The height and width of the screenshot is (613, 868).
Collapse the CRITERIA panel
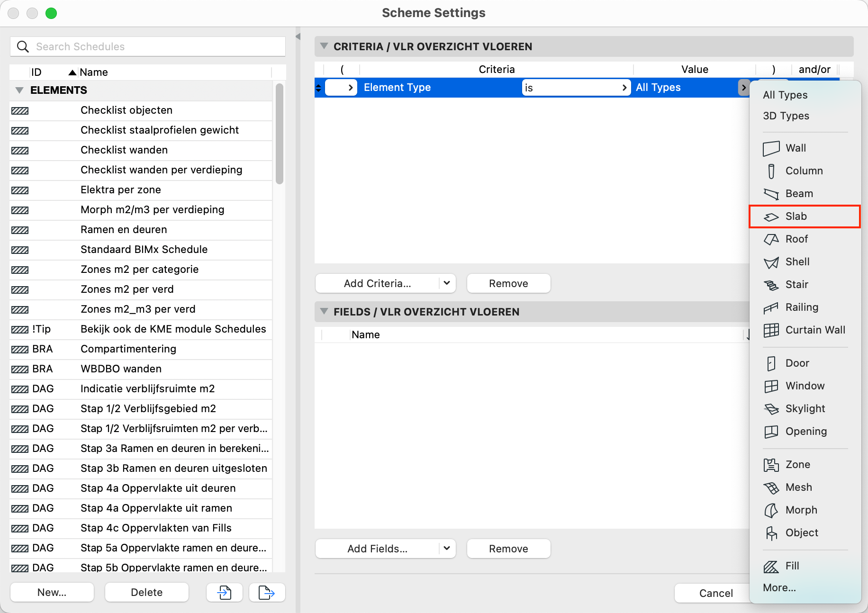(x=324, y=46)
